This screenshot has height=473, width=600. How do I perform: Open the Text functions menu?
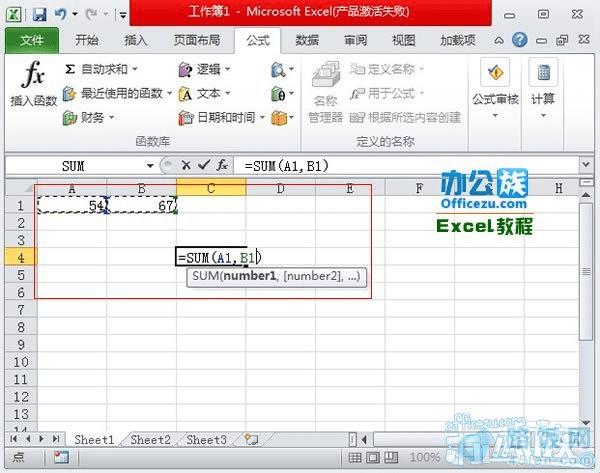coord(204,93)
